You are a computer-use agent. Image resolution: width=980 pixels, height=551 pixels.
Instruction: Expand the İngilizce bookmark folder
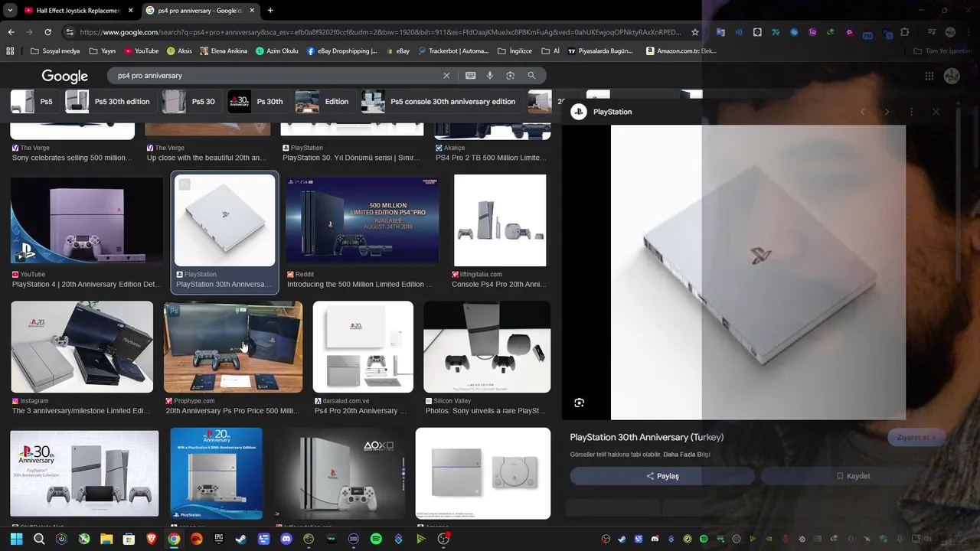click(515, 51)
